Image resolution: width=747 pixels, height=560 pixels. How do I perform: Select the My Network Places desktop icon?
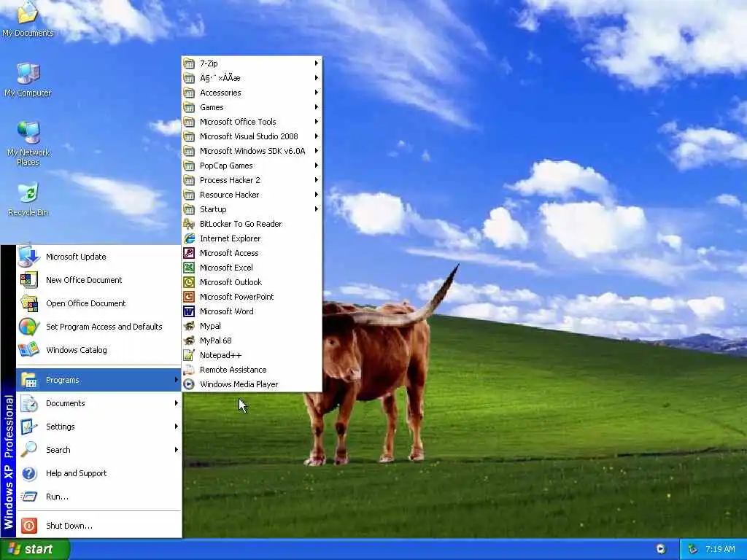[x=28, y=143]
